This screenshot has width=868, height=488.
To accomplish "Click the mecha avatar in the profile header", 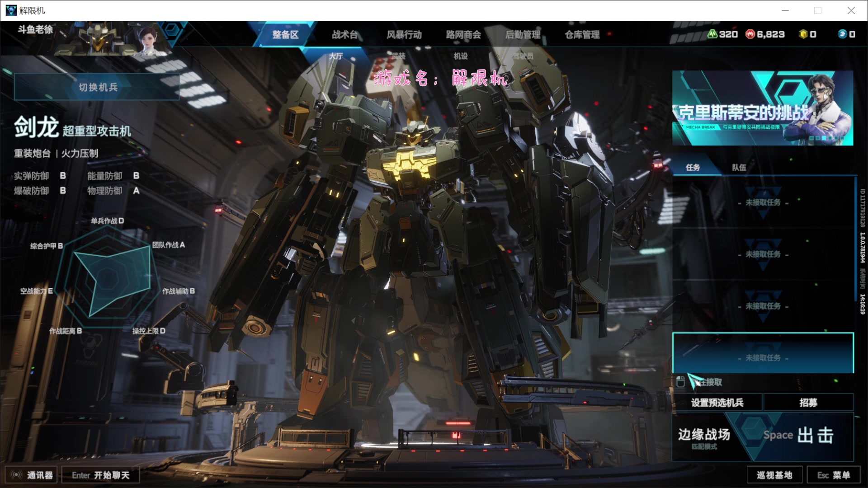I will click(96, 40).
